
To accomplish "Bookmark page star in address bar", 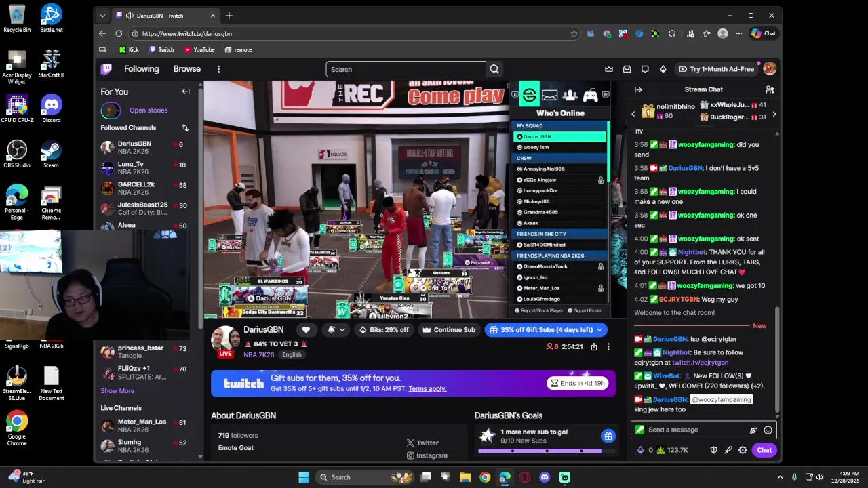I will 574,33.
